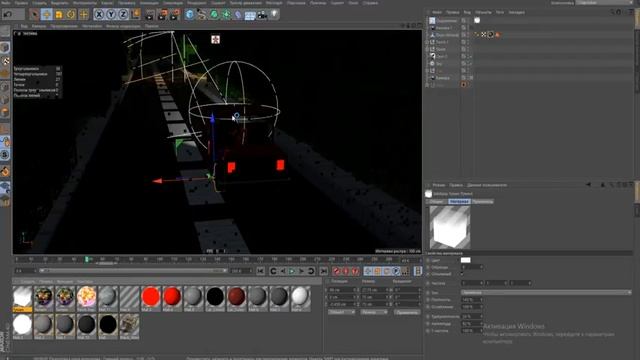Switch to model mode in the left sidebar
This screenshot has width=640, height=360.
tap(5, 47)
